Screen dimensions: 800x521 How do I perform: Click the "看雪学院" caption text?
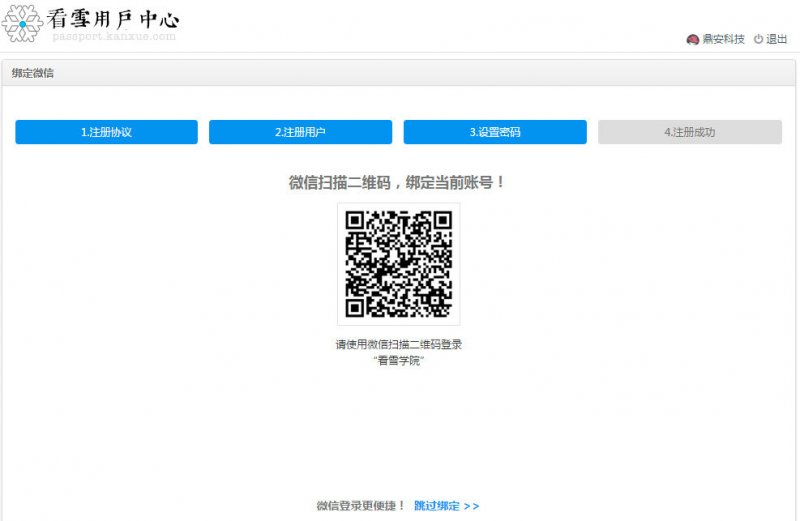pyautogui.click(x=398, y=360)
